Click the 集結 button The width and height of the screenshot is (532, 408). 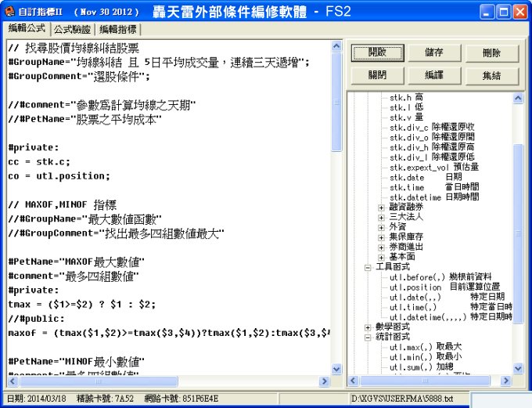tap(491, 75)
